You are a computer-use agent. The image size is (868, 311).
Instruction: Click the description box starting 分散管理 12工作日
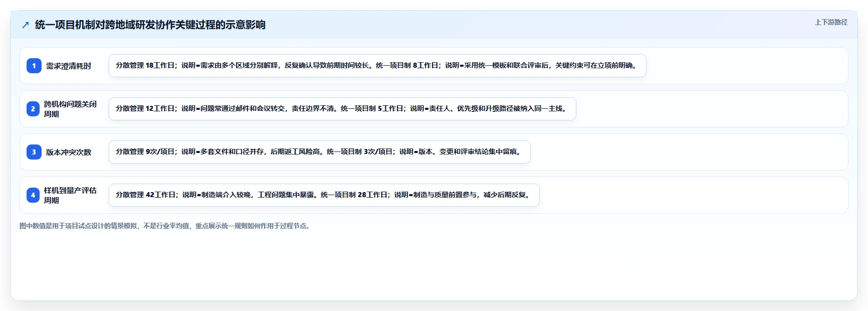coord(342,109)
